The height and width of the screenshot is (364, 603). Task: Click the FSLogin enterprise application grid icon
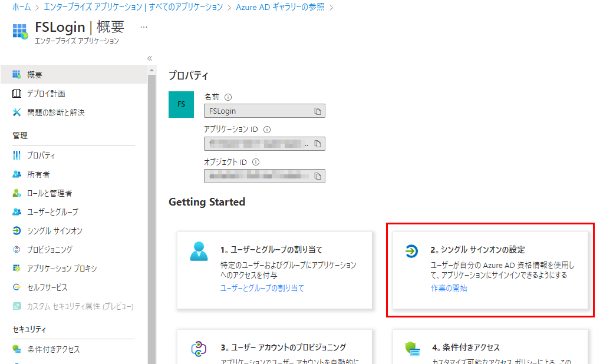(20, 32)
